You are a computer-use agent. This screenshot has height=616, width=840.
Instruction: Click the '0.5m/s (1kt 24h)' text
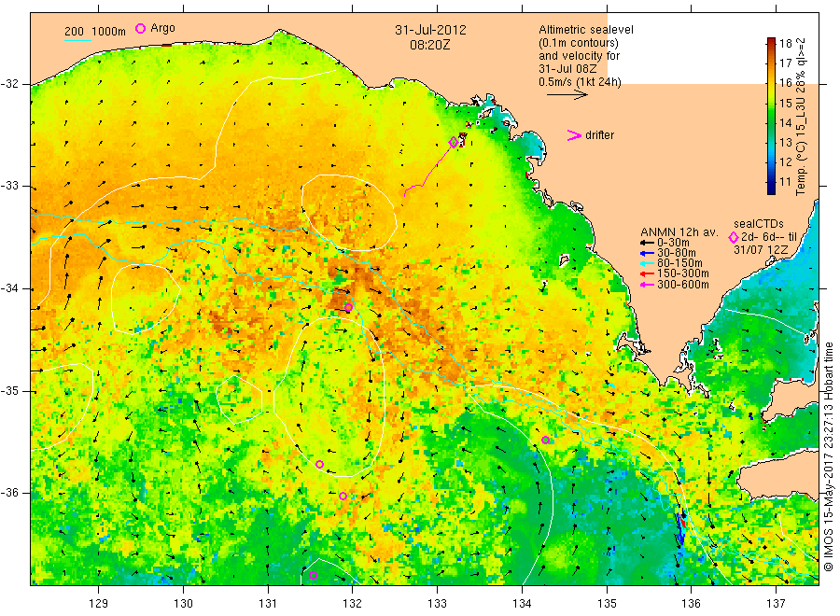click(580, 82)
